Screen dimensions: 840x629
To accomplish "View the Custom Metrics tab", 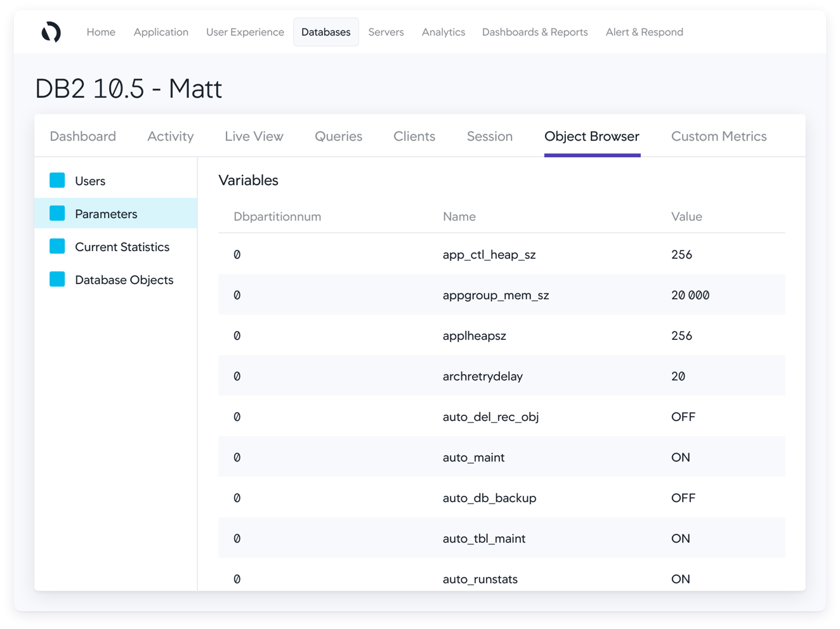I will 718,136.
